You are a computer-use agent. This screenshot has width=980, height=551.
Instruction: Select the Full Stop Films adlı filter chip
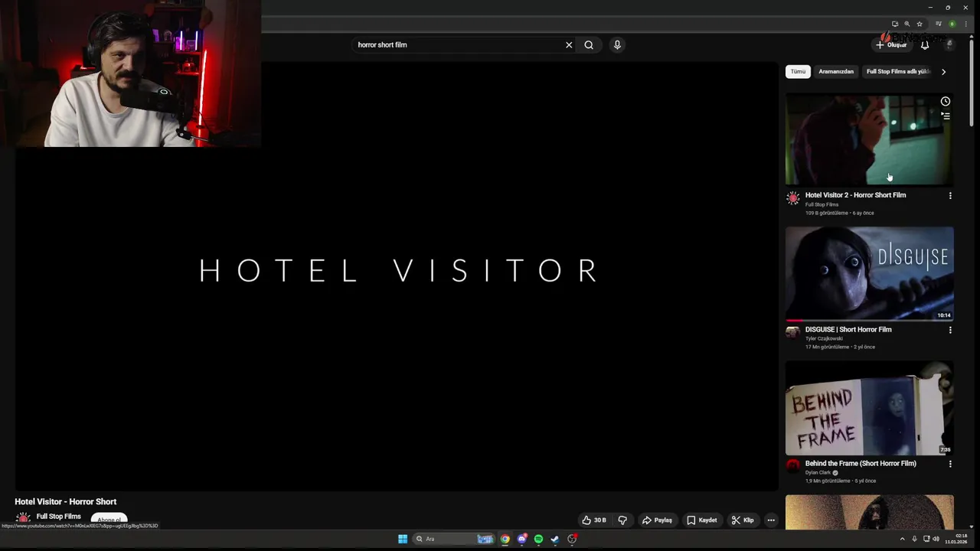pos(897,71)
